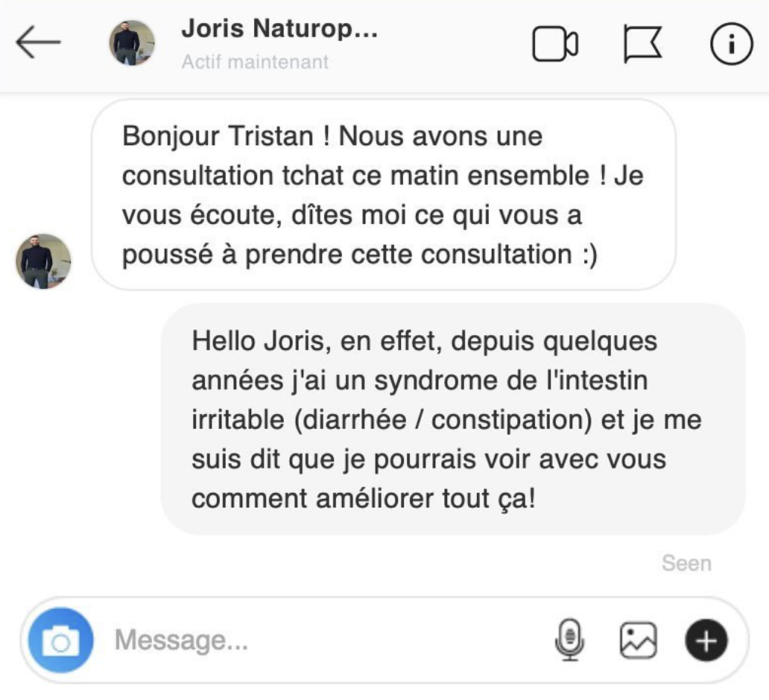
Task: Tap Joris's avatar beside the incoming message
Action: click(43, 261)
